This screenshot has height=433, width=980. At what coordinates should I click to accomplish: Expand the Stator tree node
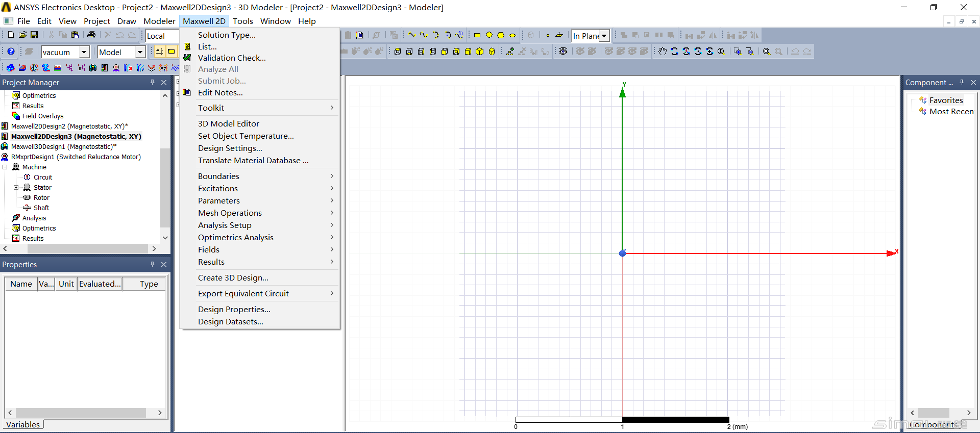click(x=16, y=187)
